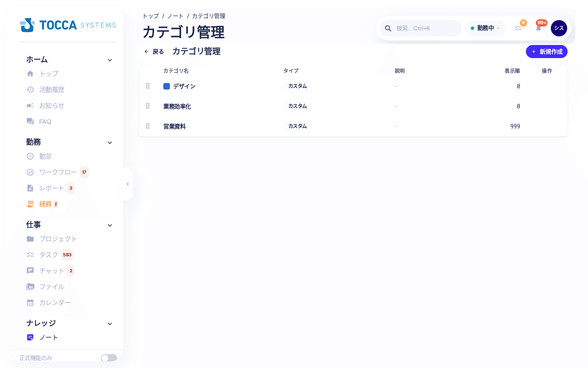Viewport: 588px width, 368px height.
Task: Click the chat bubble icon beside FAQ
Action: pos(30,121)
